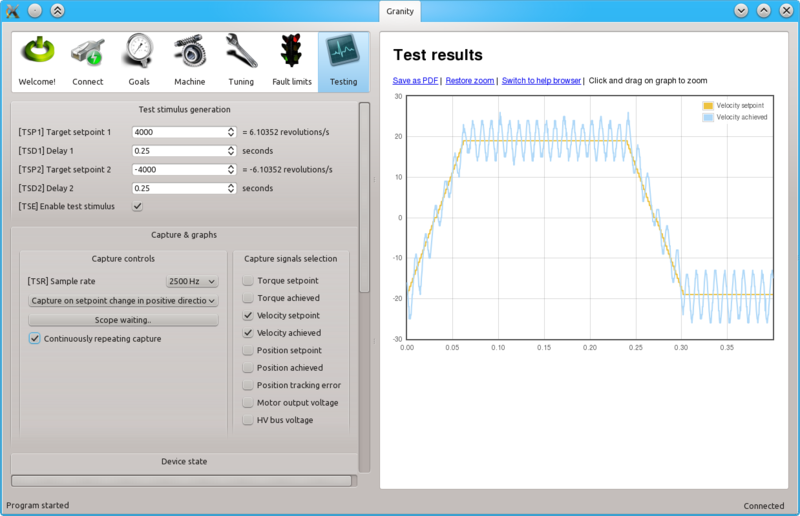Screen dimensions: 800x516
Task: Click the Device state progress bar
Action: (x=182, y=481)
